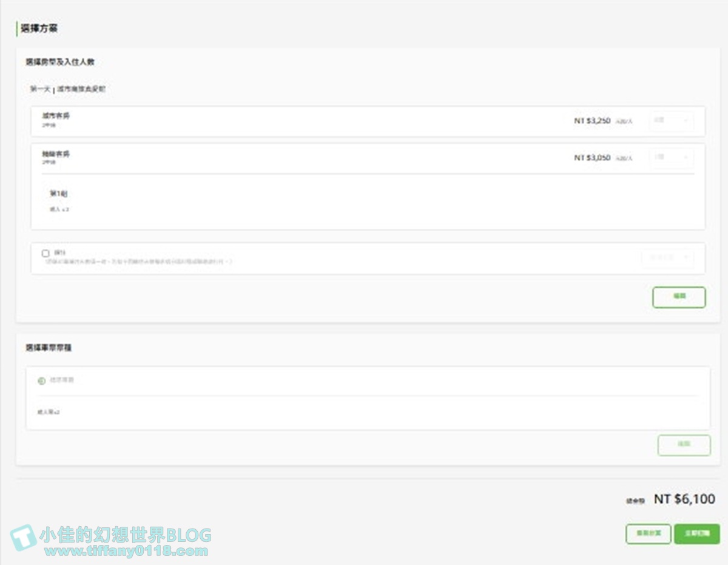
Task: Click the NT $6,100 total amount
Action: tap(684, 499)
